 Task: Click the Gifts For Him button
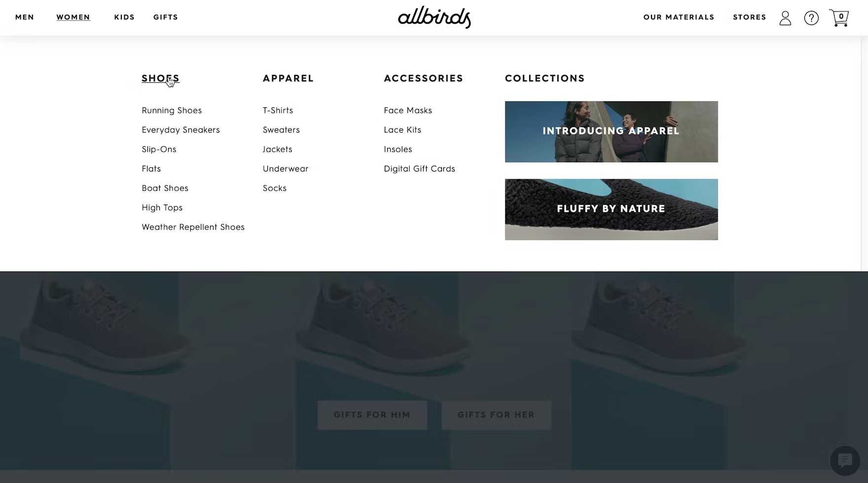click(372, 415)
